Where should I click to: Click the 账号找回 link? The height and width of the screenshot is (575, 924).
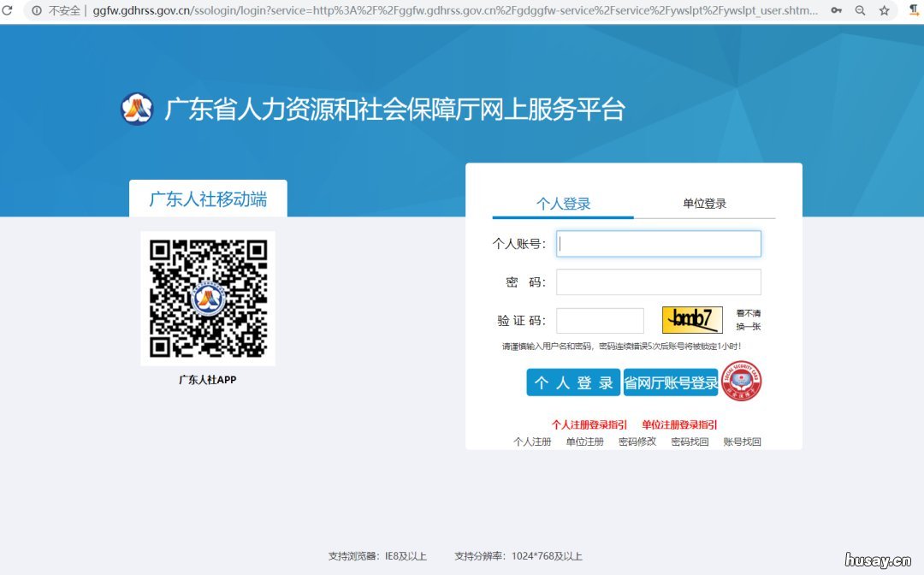point(741,441)
